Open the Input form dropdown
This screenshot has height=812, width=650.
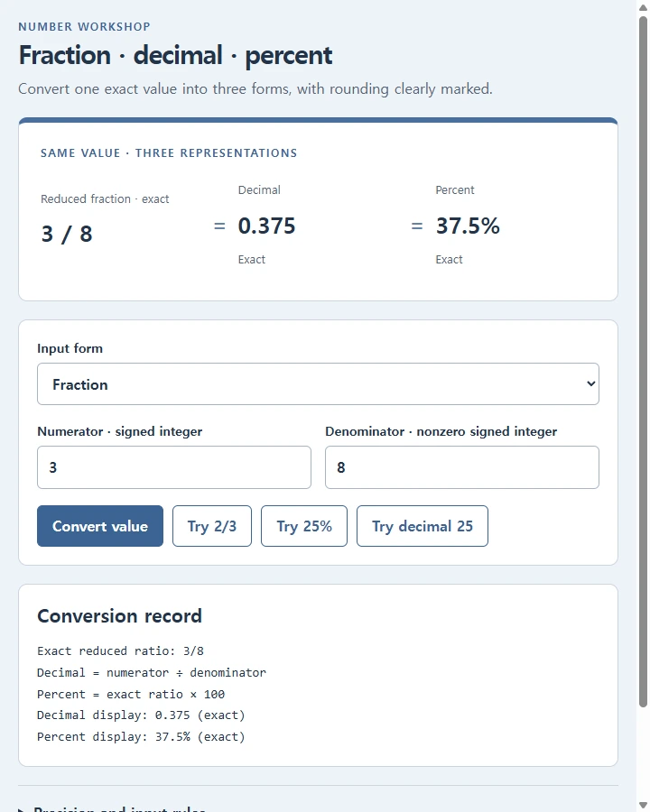coord(318,383)
